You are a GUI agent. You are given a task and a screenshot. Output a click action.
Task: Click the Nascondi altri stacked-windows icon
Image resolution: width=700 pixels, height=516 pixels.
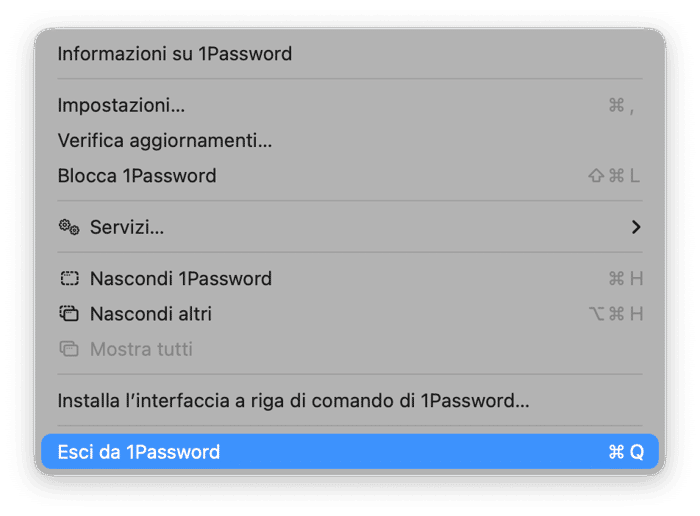[x=69, y=314]
